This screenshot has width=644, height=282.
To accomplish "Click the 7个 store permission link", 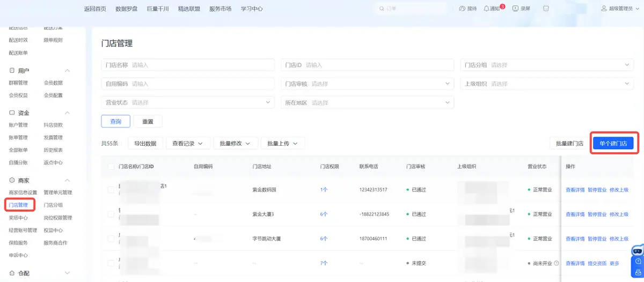I will (324, 263).
